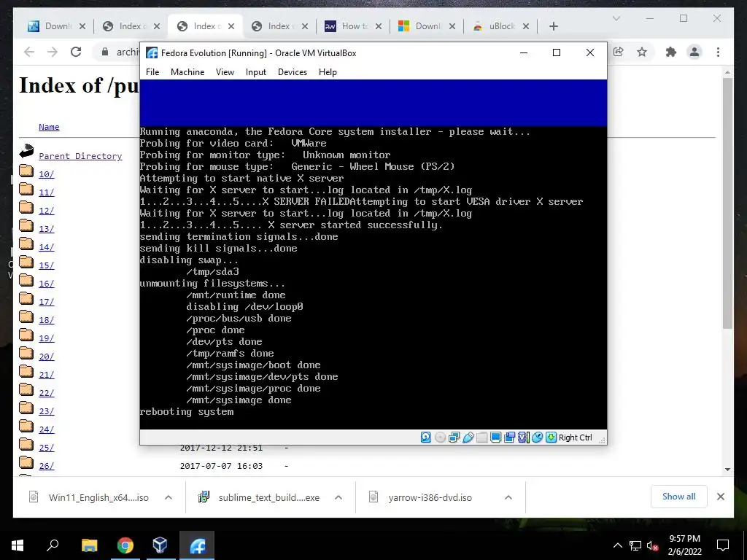The image size is (747, 560).
Task: Open Chrome extensions puzzle icon
Action: [x=671, y=52]
